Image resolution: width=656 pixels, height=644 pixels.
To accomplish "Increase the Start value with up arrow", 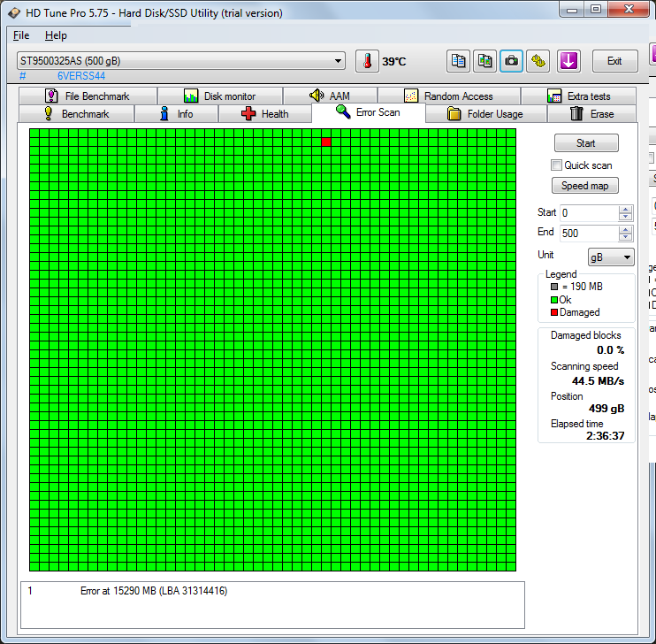I will coord(625,210).
